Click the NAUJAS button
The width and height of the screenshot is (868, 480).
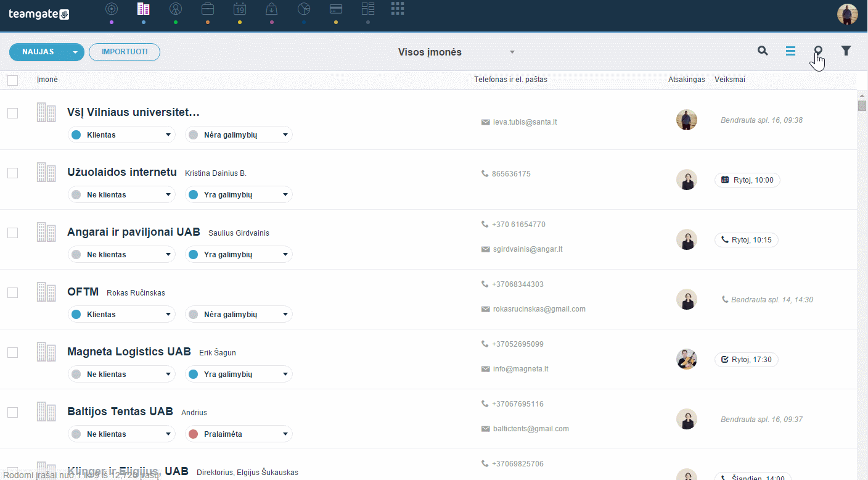tap(38, 52)
